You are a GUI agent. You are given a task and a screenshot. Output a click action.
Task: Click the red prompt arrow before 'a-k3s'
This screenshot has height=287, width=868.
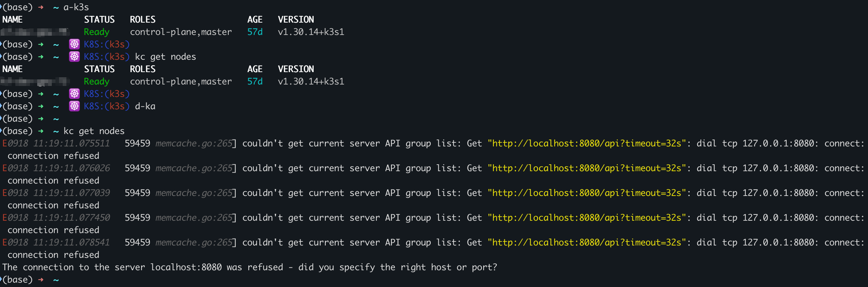point(41,7)
